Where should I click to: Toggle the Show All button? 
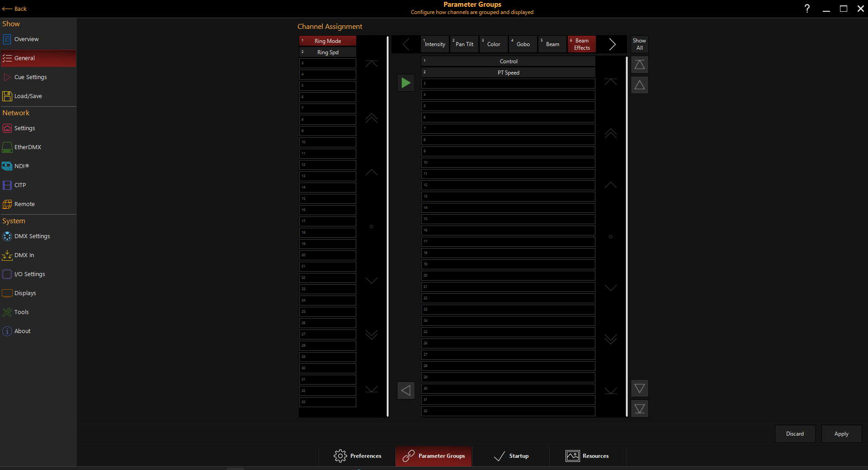pos(639,44)
